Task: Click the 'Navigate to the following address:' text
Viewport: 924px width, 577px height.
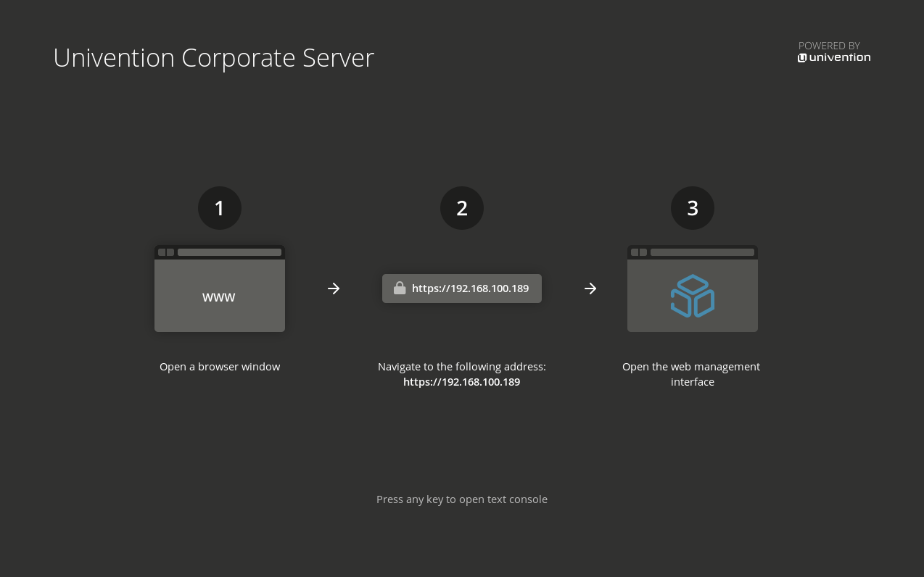Action: click(462, 367)
